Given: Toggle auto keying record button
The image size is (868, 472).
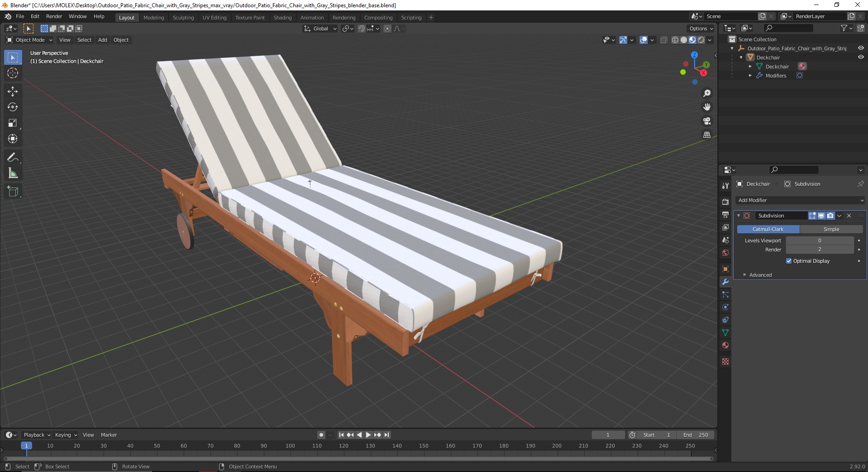Looking at the screenshot, I should coord(321,435).
